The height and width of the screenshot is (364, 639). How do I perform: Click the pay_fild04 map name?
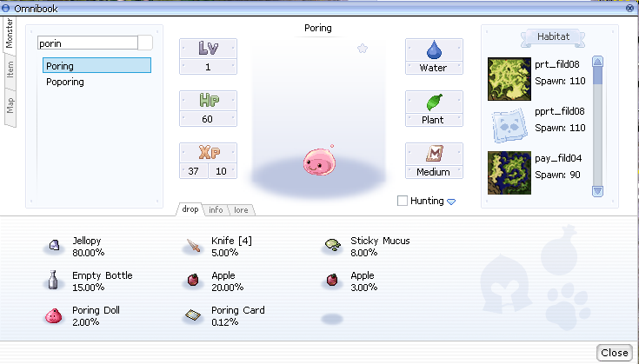pos(558,158)
